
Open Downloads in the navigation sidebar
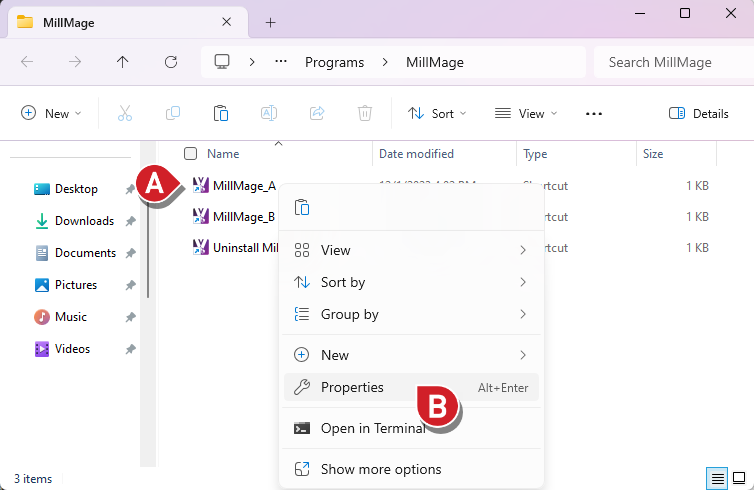tap(84, 221)
